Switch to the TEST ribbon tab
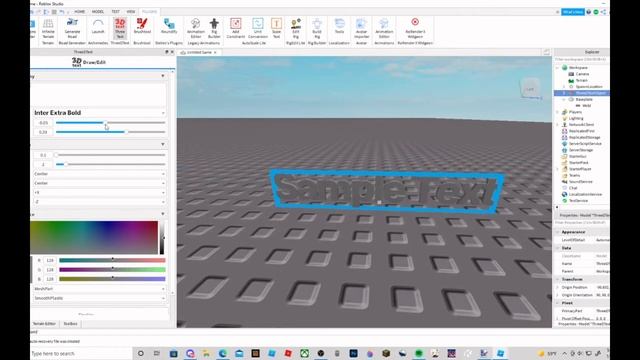This screenshot has width=640, height=360. pyautogui.click(x=116, y=11)
